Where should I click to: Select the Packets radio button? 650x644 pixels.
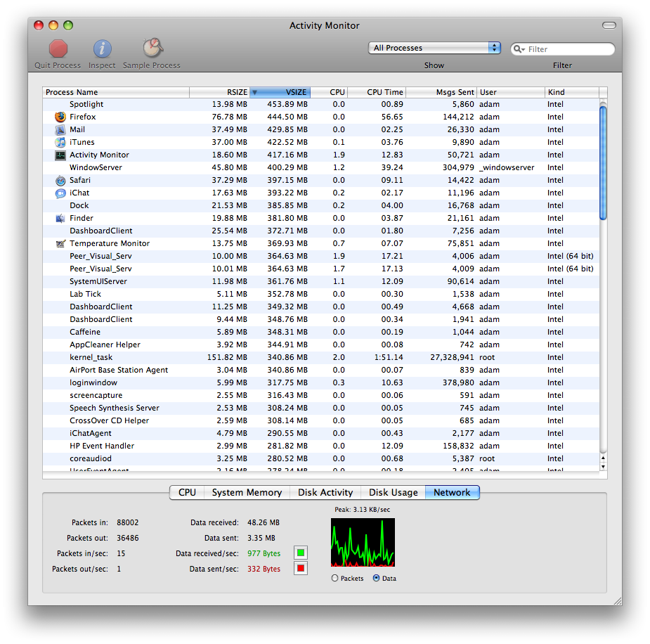pyautogui.click(x=335, y=578)
